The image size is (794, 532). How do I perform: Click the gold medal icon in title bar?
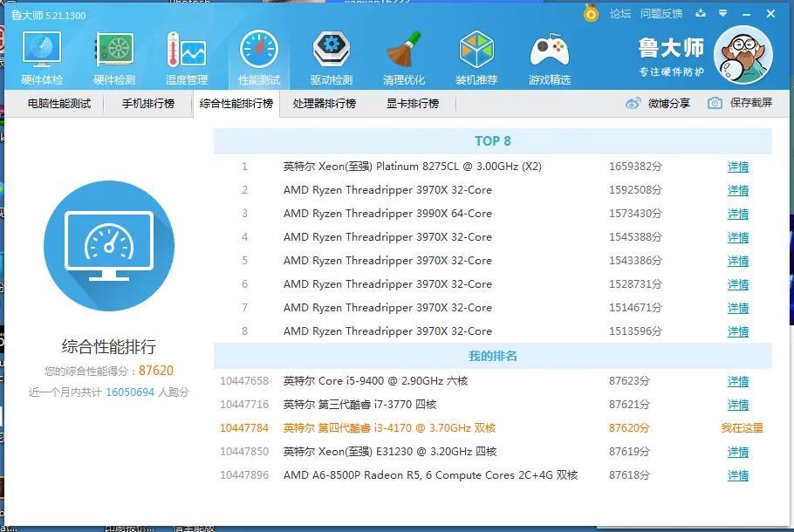point(591,13)
